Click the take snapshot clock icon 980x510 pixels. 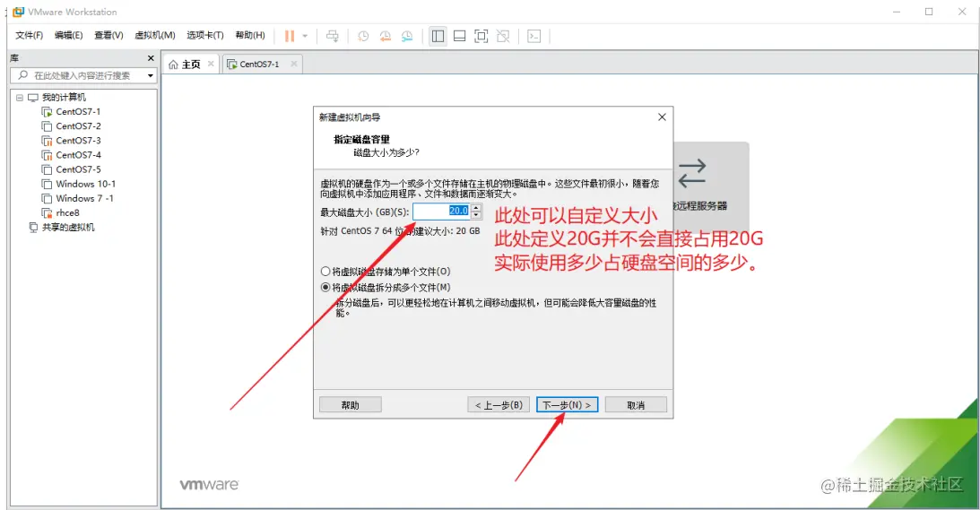[363, 36]
